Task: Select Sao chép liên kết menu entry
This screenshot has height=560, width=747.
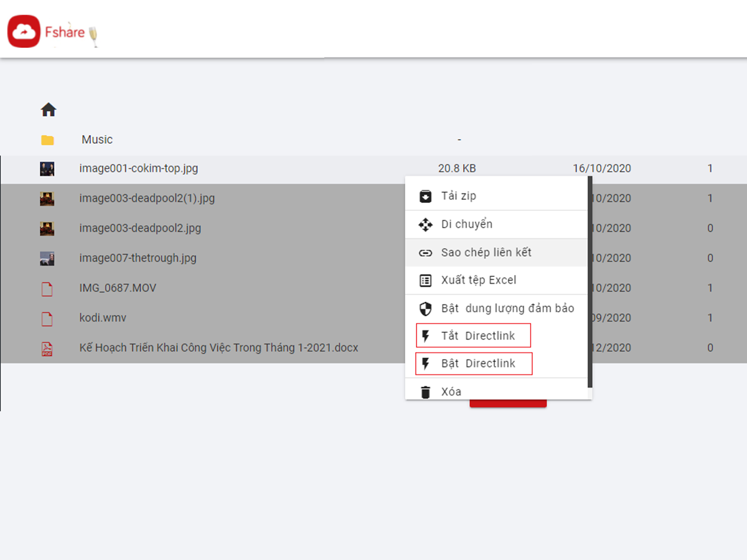Action: pyautogui.click(x=486, y=253)
